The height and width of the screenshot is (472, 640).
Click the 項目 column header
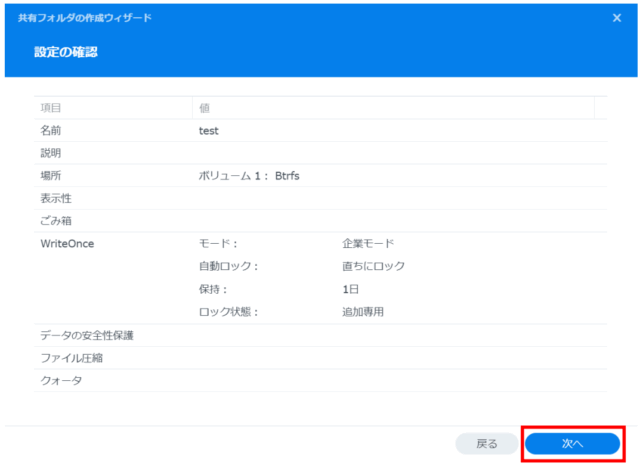[x=51, y=108]
